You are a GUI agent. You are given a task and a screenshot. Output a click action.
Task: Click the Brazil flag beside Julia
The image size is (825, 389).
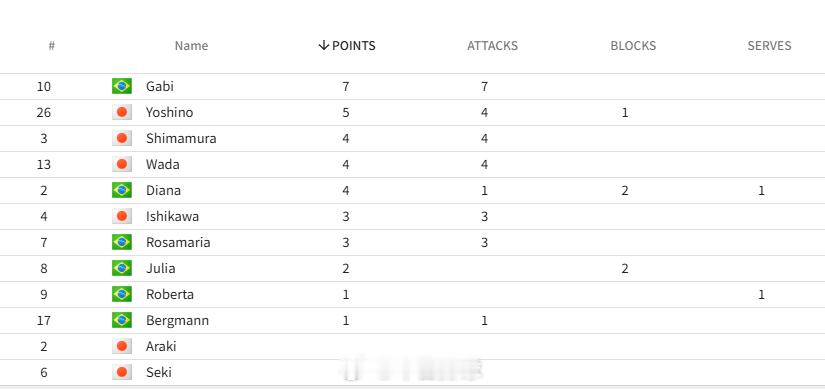click(x=122, y=268)
